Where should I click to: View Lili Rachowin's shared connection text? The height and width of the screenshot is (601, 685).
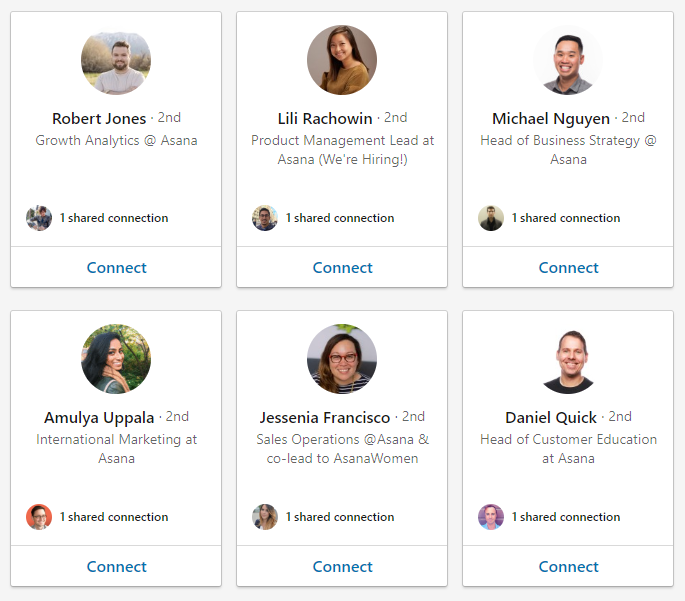[x=339, y=218]
